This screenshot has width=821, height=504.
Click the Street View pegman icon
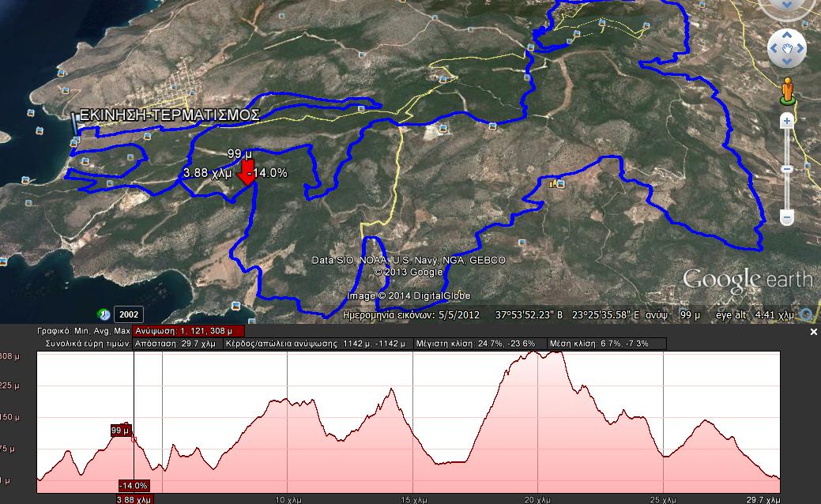click(787, 92)
